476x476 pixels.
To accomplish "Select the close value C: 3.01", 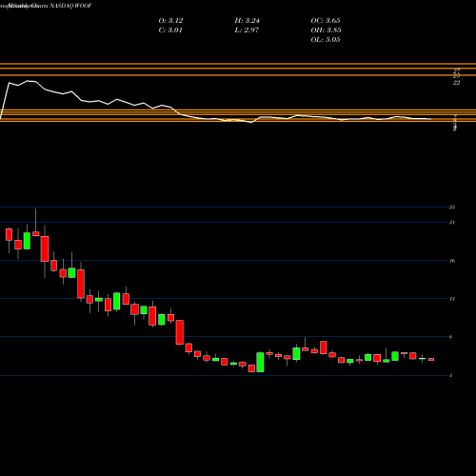I will pyautogui.click(x=170, y=30).
